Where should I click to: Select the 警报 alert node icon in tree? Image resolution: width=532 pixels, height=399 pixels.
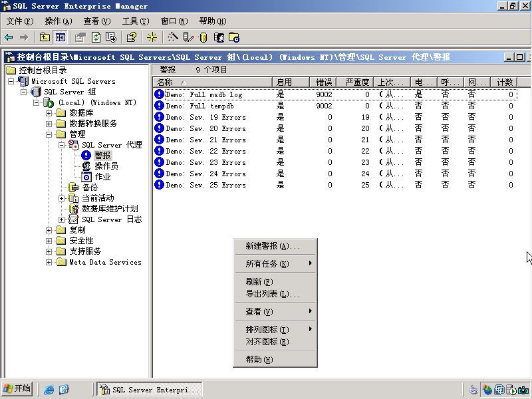click(86, 156)
